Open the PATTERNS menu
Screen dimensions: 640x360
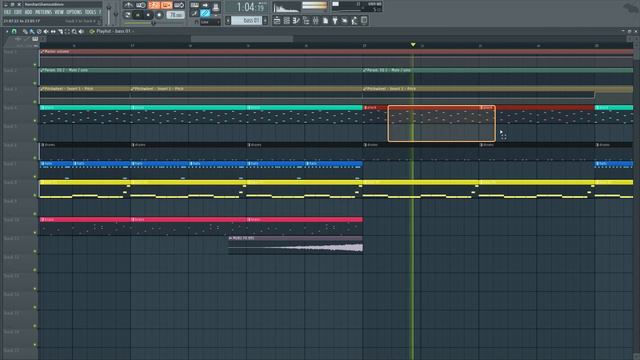point(43,12)
